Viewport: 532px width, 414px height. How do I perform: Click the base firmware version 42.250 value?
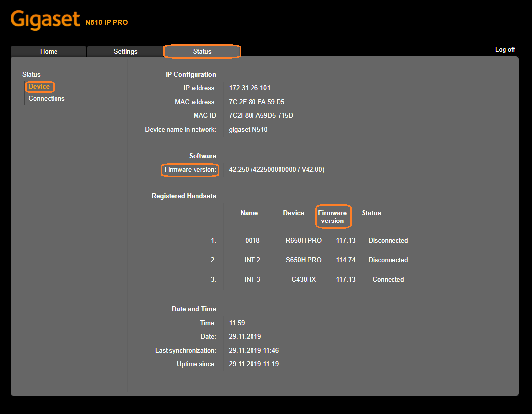277,170
